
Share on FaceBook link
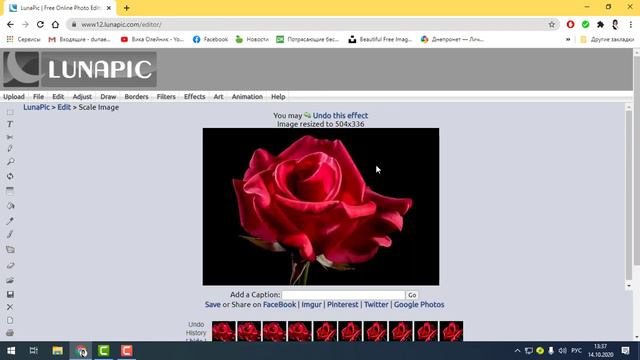point(279,304)
